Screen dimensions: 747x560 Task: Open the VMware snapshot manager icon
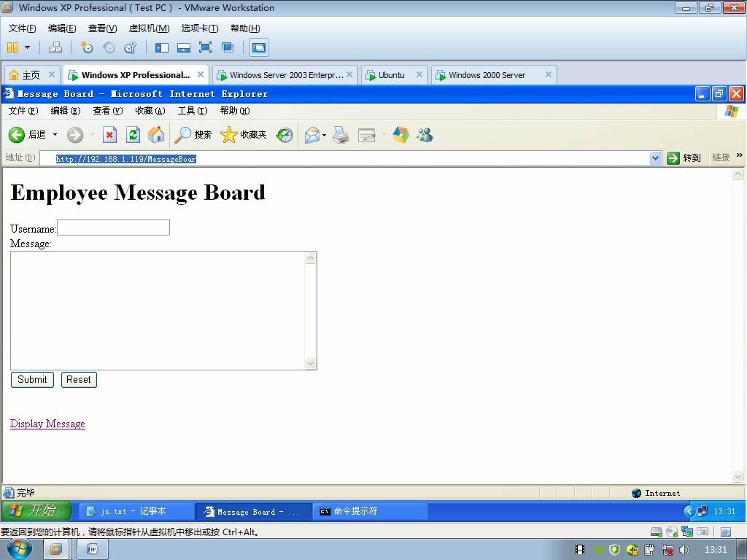pyautogui.click(x=130, y=47)
